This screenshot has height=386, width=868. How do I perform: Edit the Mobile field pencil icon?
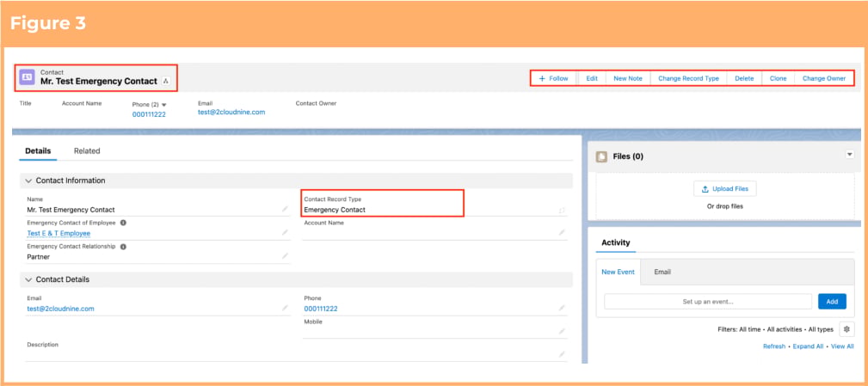562,331
